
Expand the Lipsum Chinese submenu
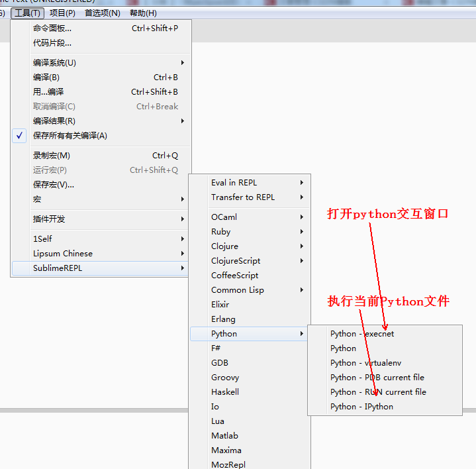pyautogui.click(x=100, y=253)
